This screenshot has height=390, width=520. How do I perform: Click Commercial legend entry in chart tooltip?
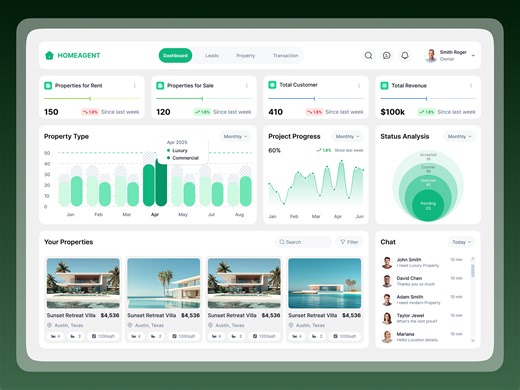pyautogui.click(x=183, y=158)
